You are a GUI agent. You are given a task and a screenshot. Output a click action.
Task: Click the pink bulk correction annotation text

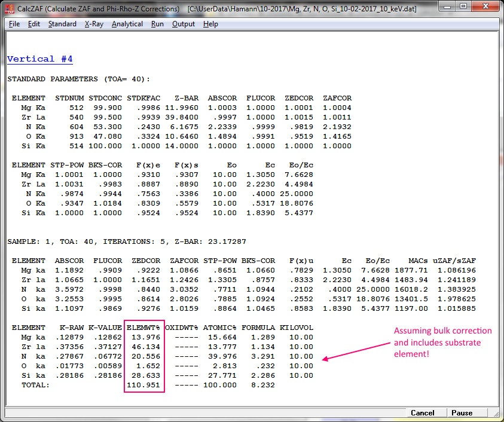coord(442,342)
